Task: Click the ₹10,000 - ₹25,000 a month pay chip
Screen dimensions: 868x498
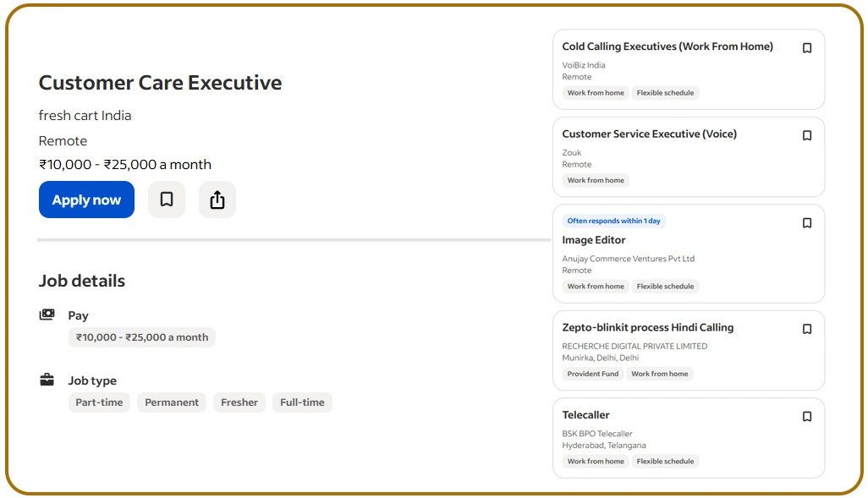Action: coord(142,337)
